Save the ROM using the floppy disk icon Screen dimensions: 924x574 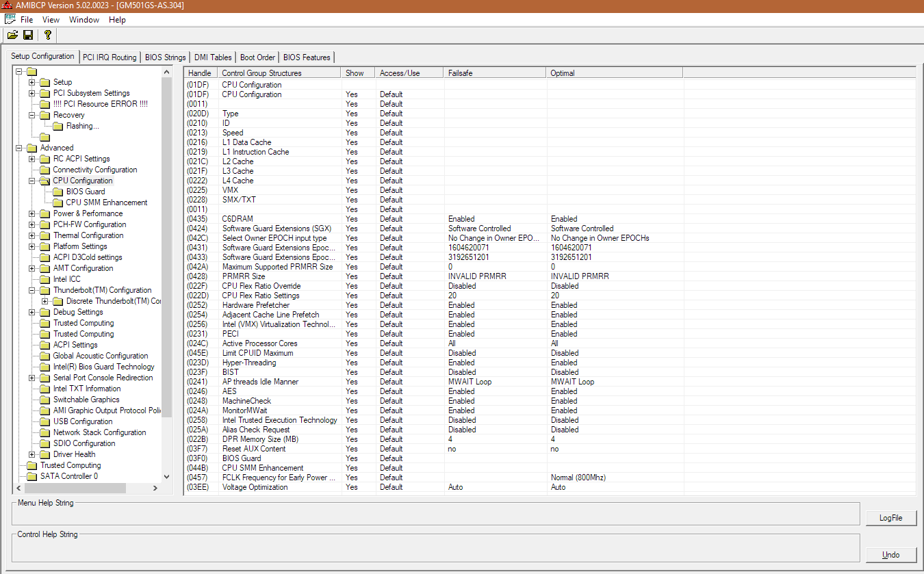(28, 35)
